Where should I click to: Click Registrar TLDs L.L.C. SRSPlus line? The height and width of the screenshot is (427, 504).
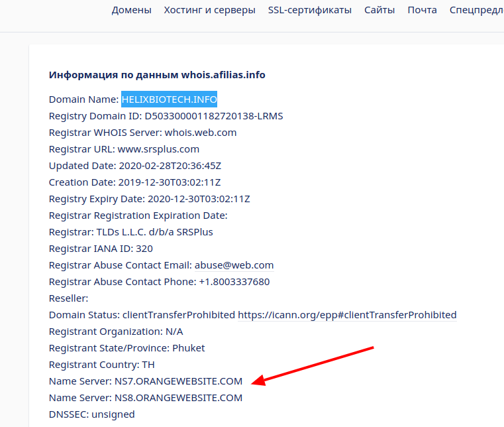pyautogui.click(x=131, y=232)
